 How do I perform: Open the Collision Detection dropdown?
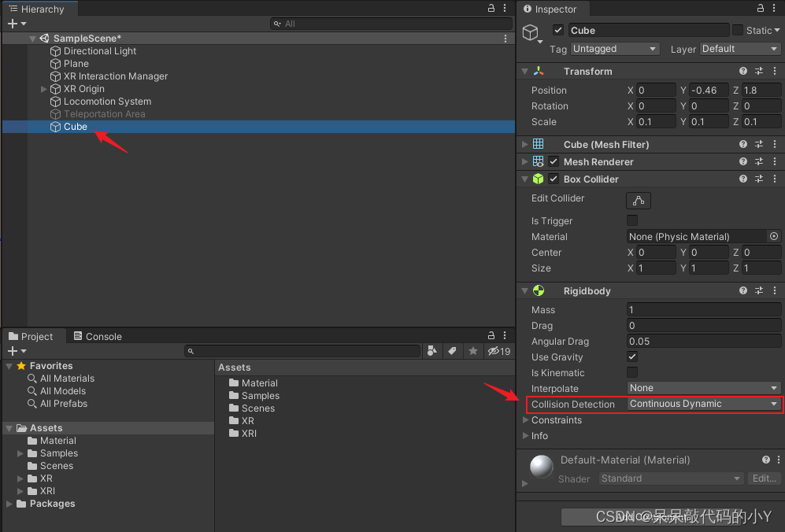[703, 404]
